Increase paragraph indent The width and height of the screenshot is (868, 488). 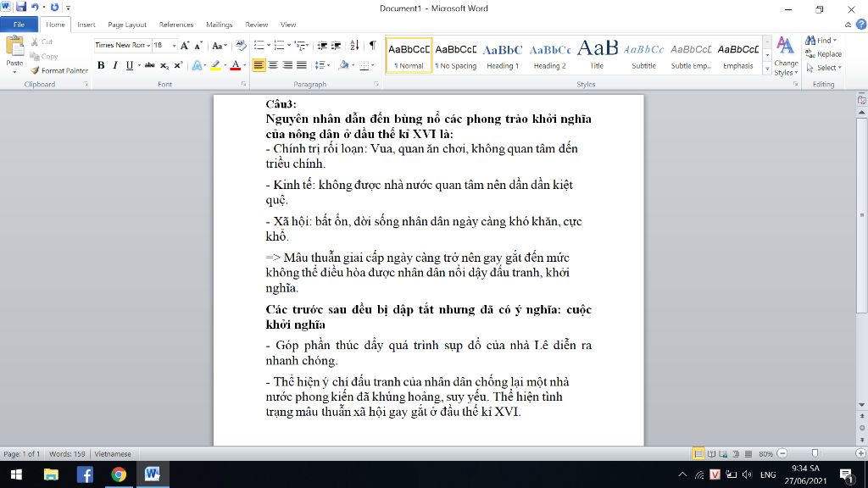point(336,46)
